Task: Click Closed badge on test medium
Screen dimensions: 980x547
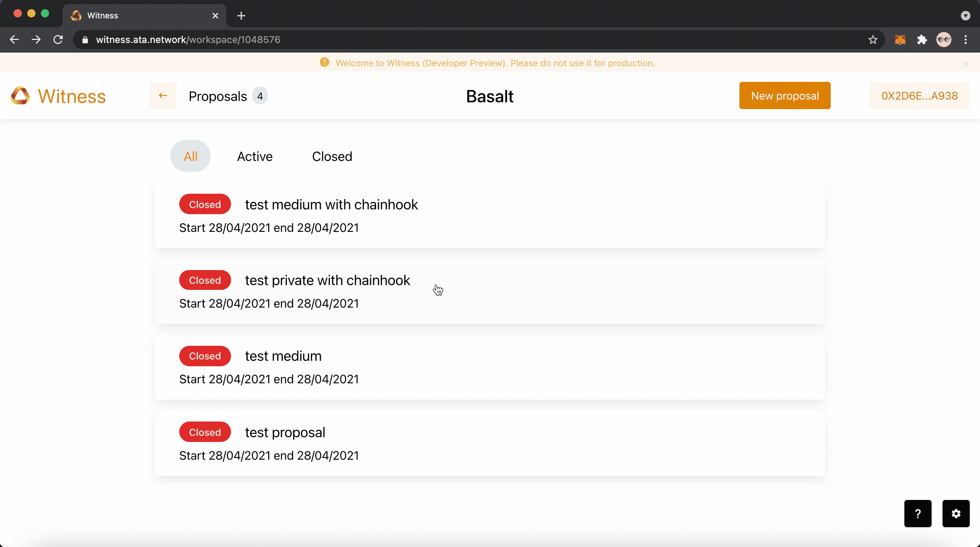Action: click(x=205, y=356)
